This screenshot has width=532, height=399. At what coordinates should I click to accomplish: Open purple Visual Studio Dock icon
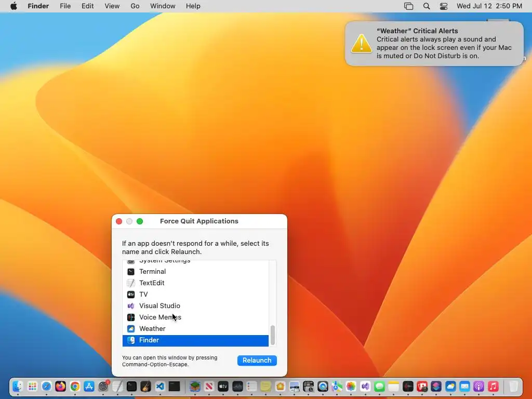tap(365, 386)
